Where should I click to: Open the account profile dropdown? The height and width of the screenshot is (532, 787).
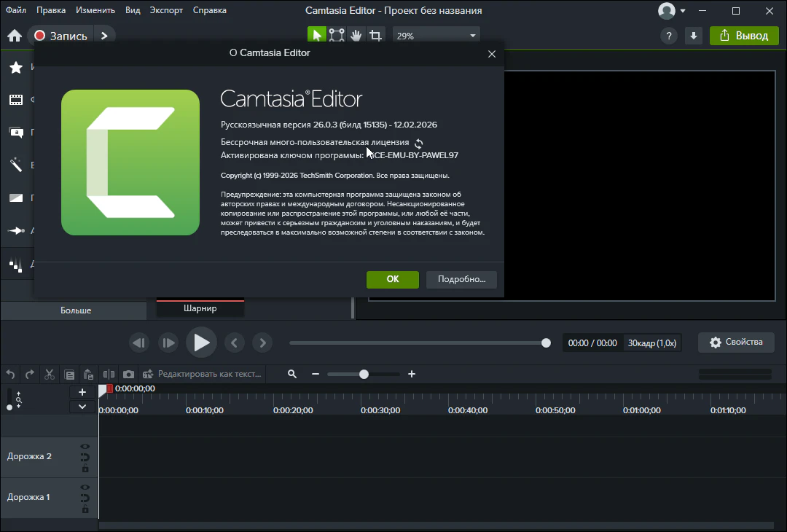(672, 11)
